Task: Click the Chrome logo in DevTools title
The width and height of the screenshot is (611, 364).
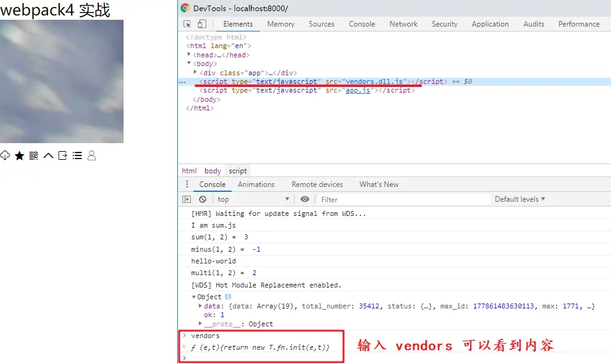Action: coord(185,8)
